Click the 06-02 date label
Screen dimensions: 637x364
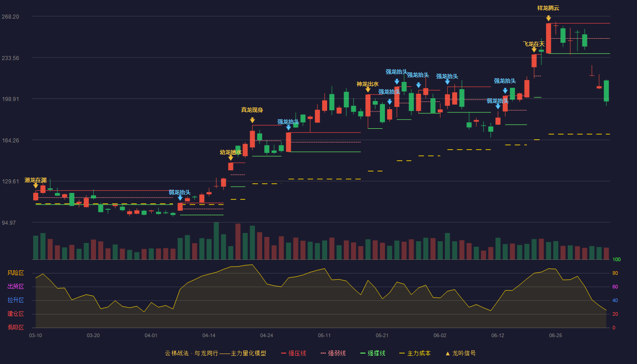point(440,335)
